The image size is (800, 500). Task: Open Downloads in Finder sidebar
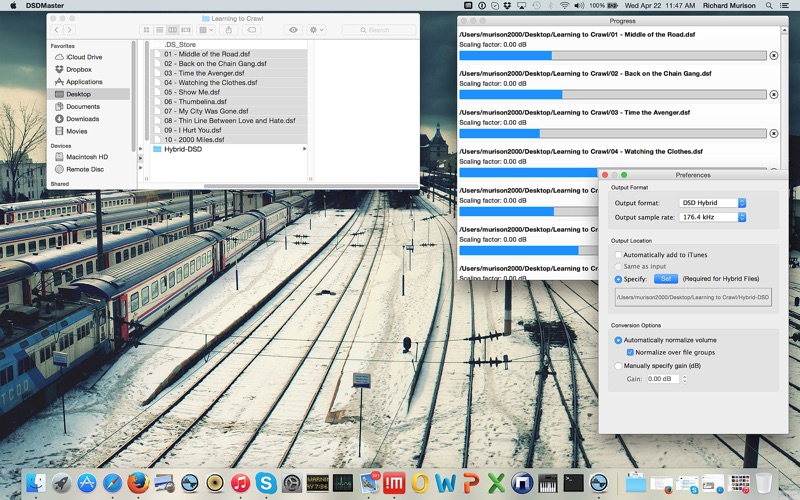pos(77,119)
